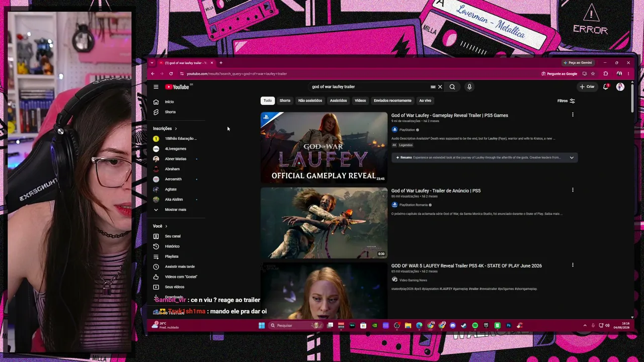Open the Windows Start menu
This screenshot has height=362, width=644.
pos(262,326)
